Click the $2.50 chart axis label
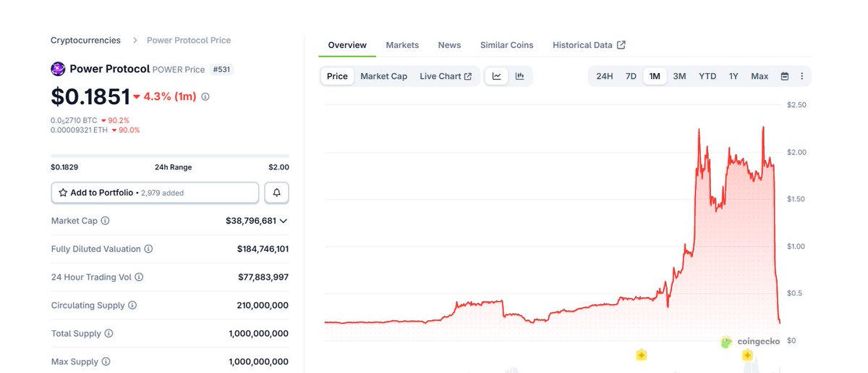 click(x=796, y=105)
